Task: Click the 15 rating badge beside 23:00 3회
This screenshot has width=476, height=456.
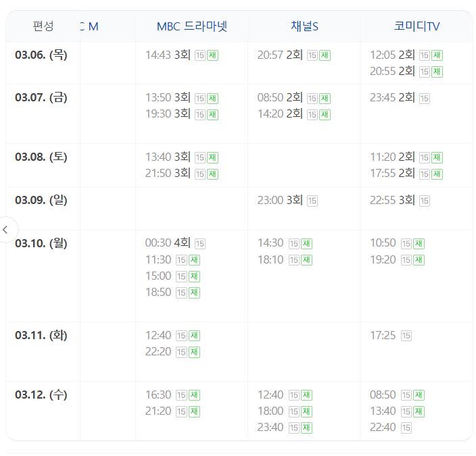Action: coord(312,201)
